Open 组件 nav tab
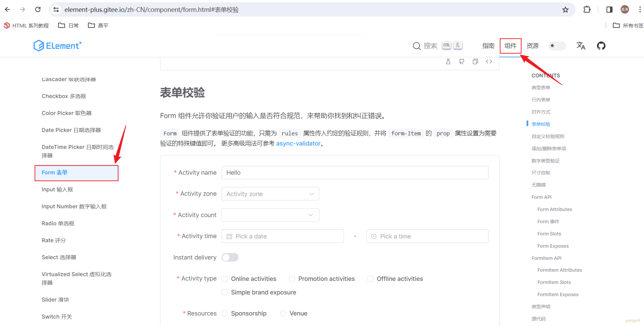Image resolution: width=644 pixels, height=326 pixels. click(x=510, y=46)
